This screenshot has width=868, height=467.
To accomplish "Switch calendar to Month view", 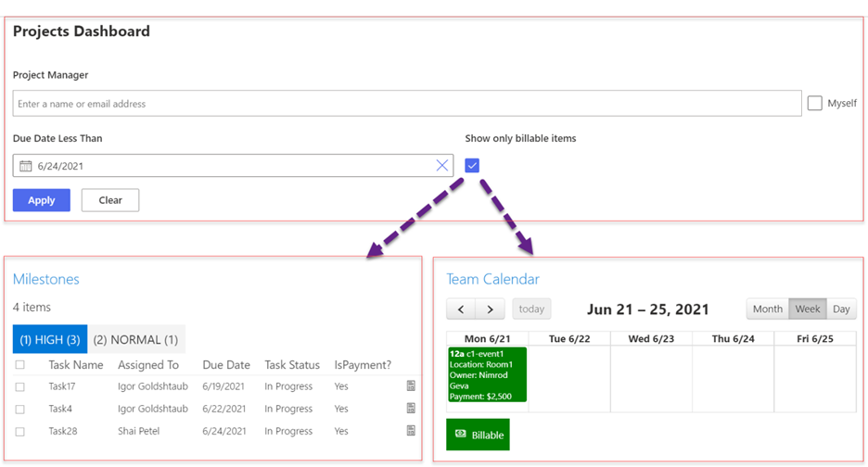I will [x=767, y=309].
